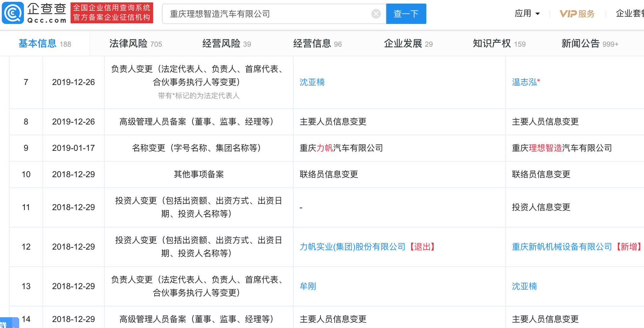Click 重庆力帆汽车有限公司 previous name text
The width and height of the screenshot is (644, 328).
341,148
